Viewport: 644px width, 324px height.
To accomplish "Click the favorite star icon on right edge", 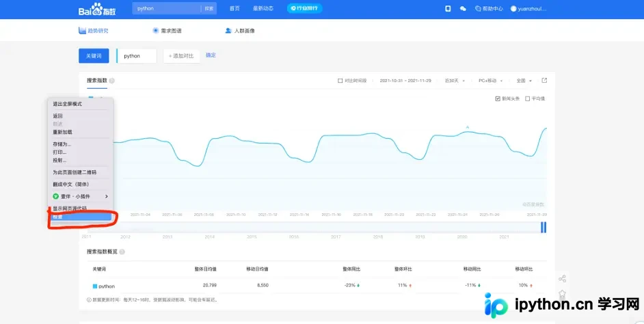I will [562, 294].
